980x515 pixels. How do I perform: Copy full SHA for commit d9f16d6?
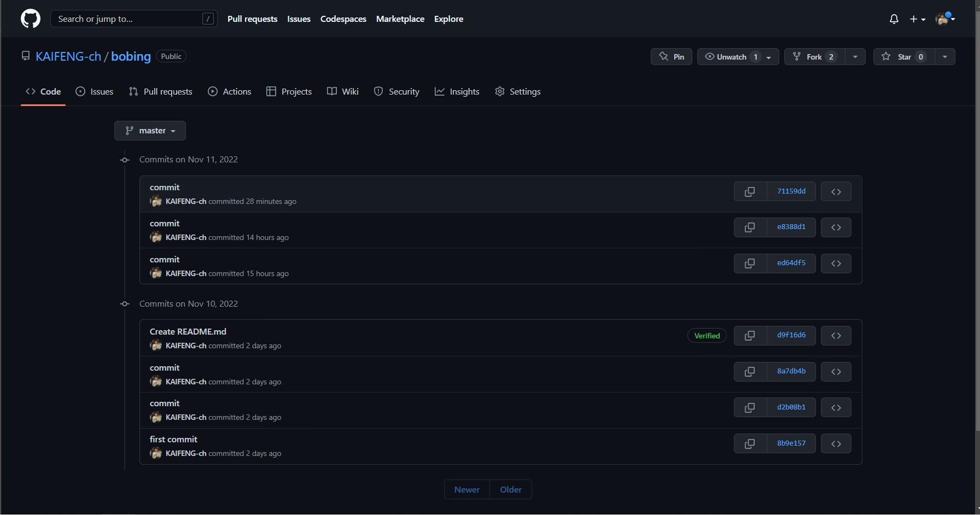[x=750, y=336]
